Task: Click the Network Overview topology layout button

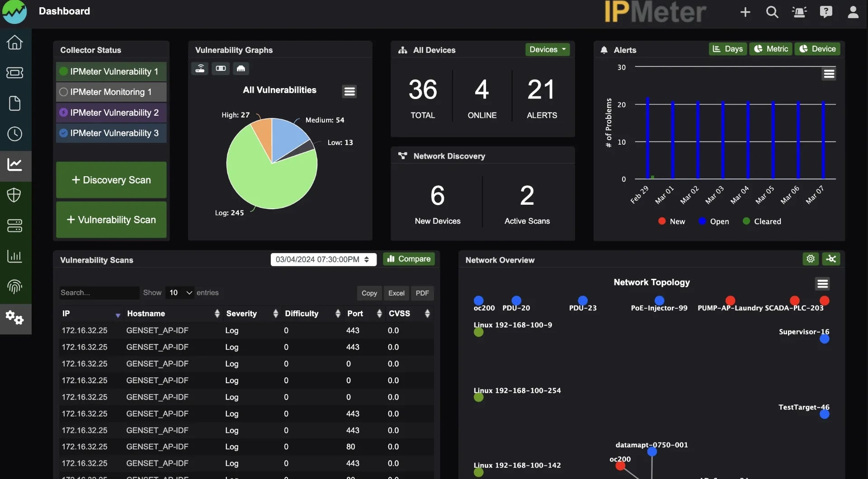Action: click(831, 259)
